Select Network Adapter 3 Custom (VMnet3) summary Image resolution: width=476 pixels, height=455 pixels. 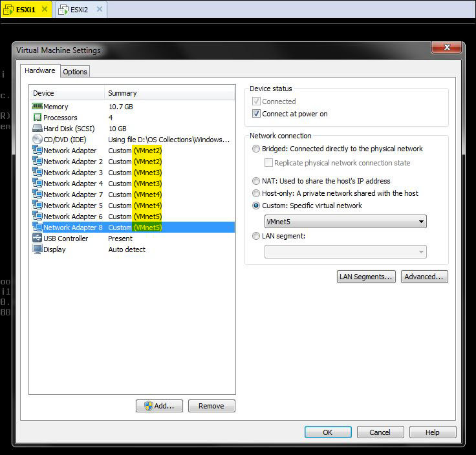(135, 173)
